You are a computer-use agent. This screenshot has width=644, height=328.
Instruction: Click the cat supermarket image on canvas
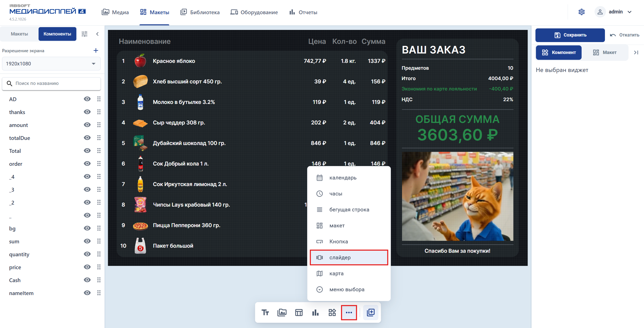458,196
